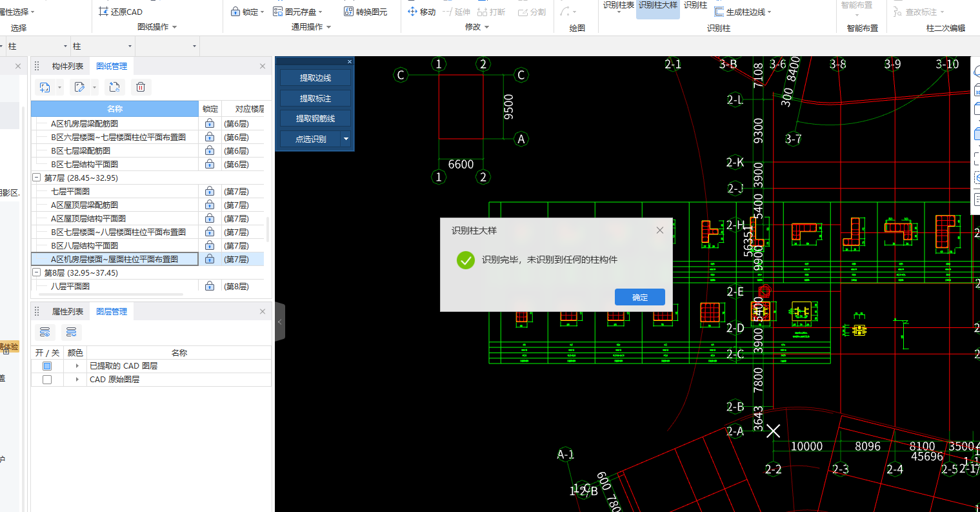Image resolution: width=980 pixels, height=512 pixels.
Task: Click the 还原CAD ribbon icon
Action: coord(104,12)
